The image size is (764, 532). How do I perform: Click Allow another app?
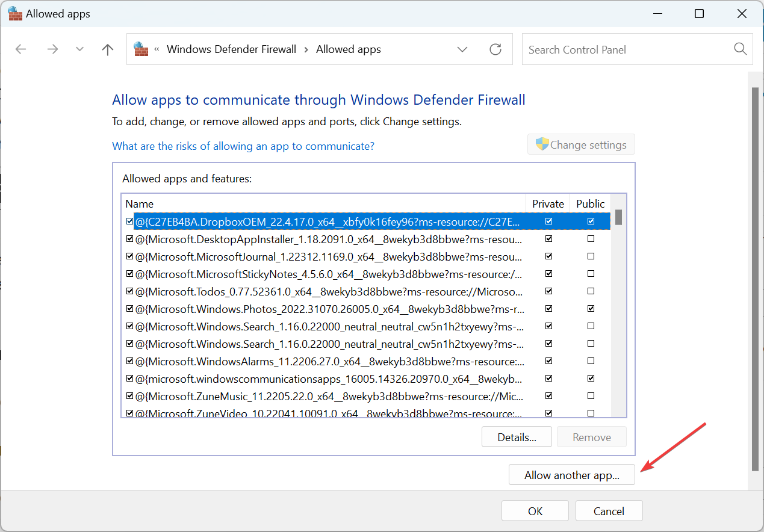pyautogui.click(x=572, y=475)
